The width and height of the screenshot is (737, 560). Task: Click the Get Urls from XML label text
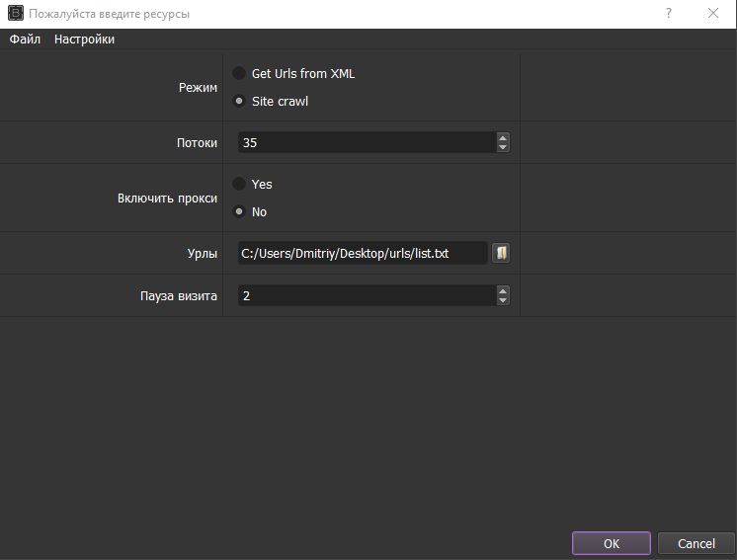coord(303,74)
